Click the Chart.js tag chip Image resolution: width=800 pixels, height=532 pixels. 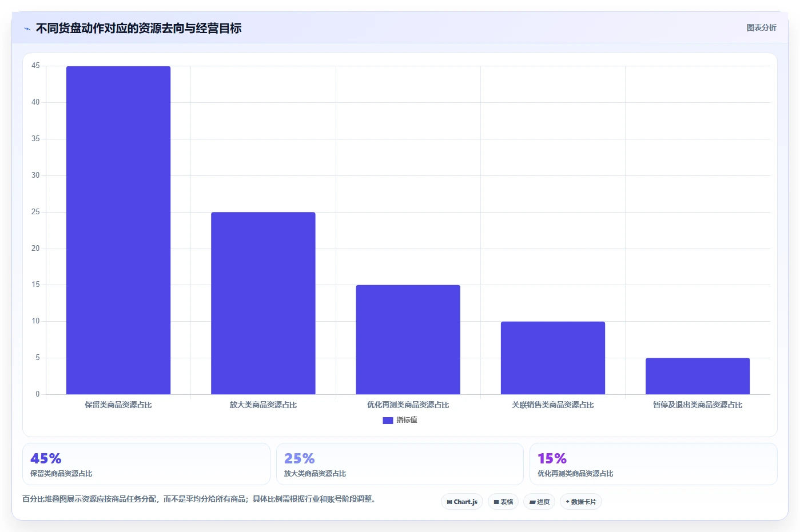pyautogui.click(x=462, y=502)
